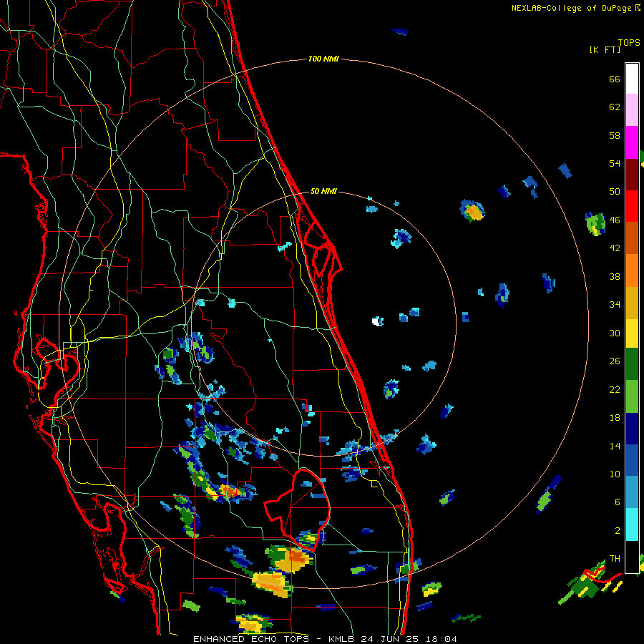Click the legend value 18
Screen dimensions: 644x644
[615, 418]
